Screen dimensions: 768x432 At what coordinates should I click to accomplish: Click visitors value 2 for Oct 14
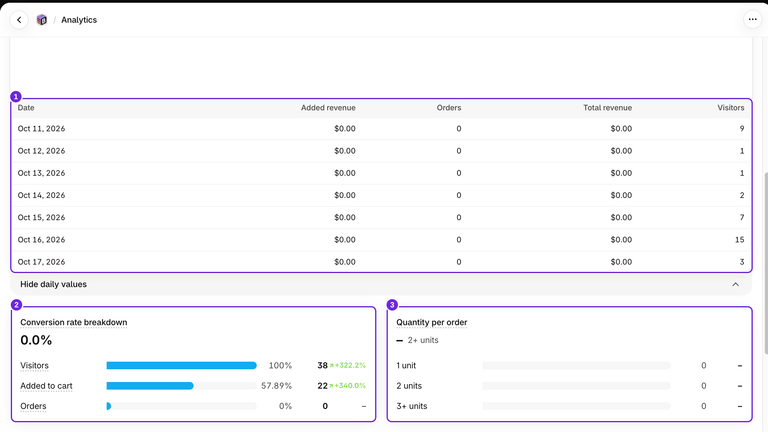[x=742, y=195]
